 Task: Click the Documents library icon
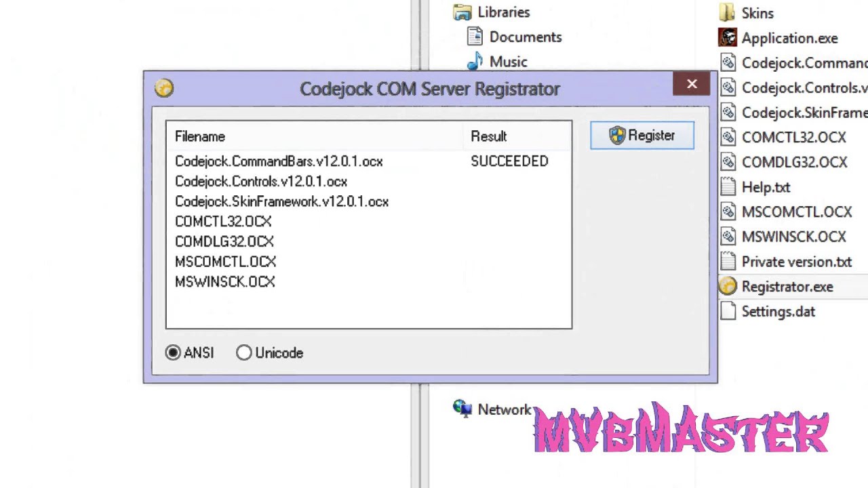click(475, 37)
